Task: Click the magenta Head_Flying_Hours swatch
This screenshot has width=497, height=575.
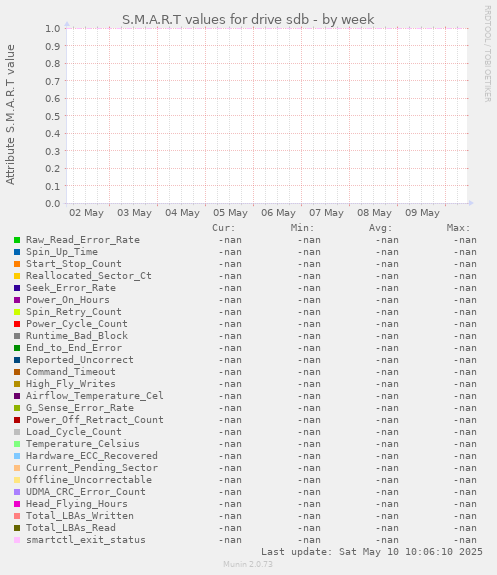Action: point(17,504)
